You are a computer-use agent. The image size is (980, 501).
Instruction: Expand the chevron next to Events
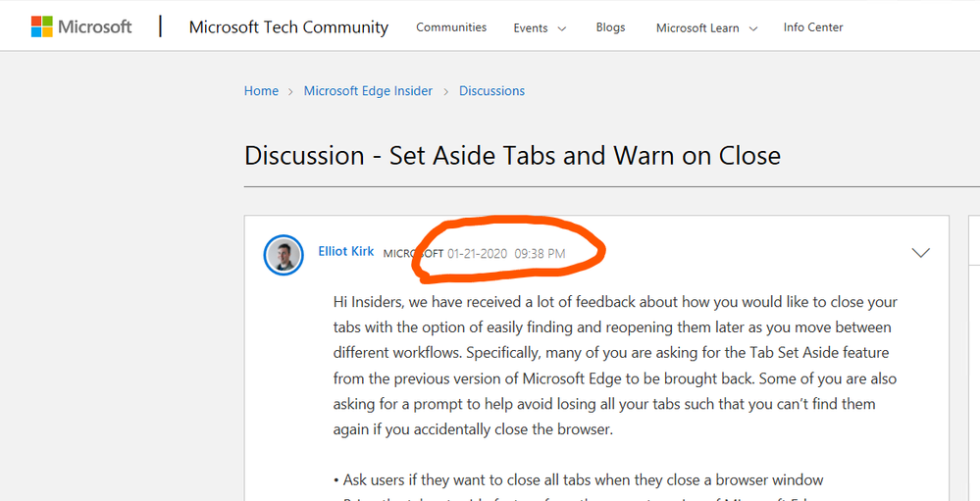tap(562, 28)
